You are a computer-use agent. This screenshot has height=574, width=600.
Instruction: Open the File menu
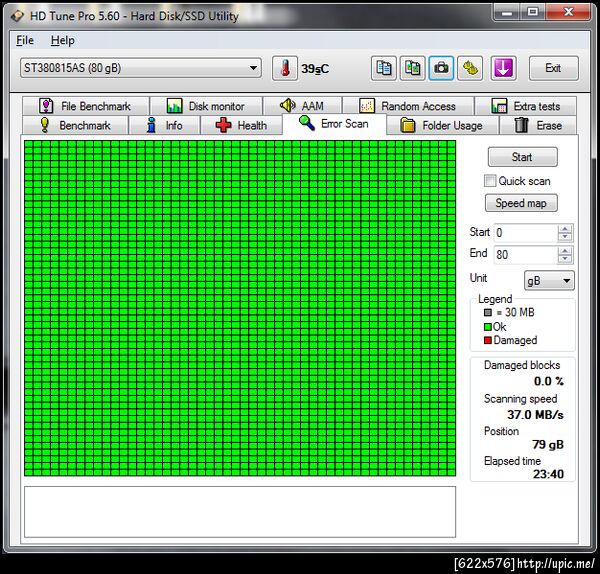[x=25, y=40]
